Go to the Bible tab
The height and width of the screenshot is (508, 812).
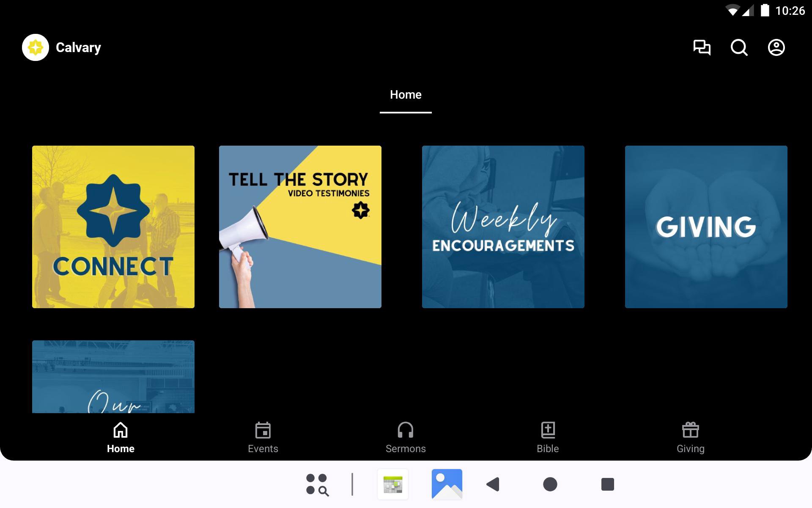[x=548, y=438]
